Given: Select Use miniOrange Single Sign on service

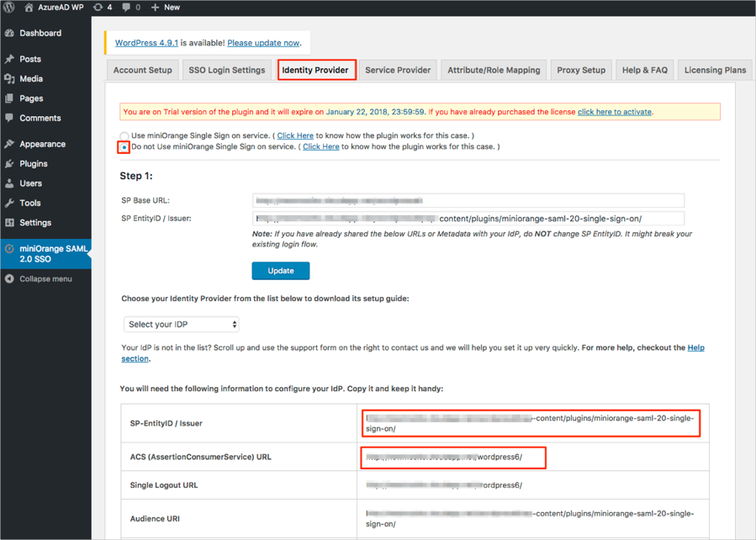Looking at the screenshot, I should click(x=124, y=136).
